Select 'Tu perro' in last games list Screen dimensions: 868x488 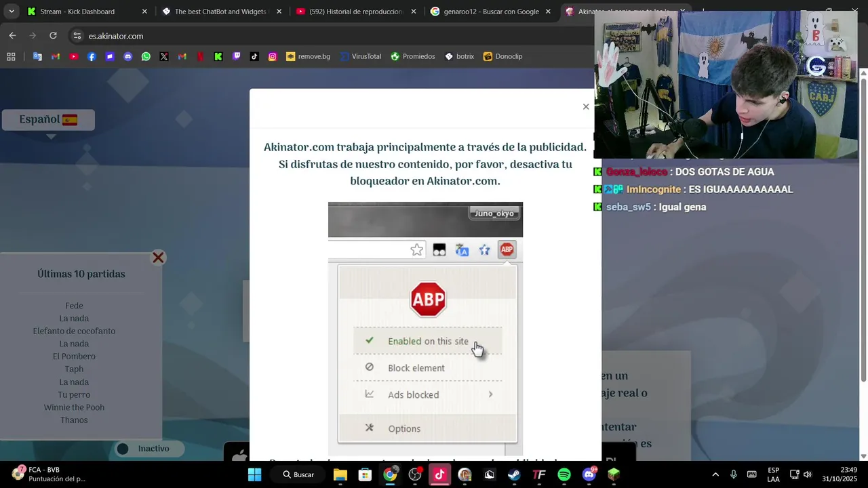click(x=74, y=395)
